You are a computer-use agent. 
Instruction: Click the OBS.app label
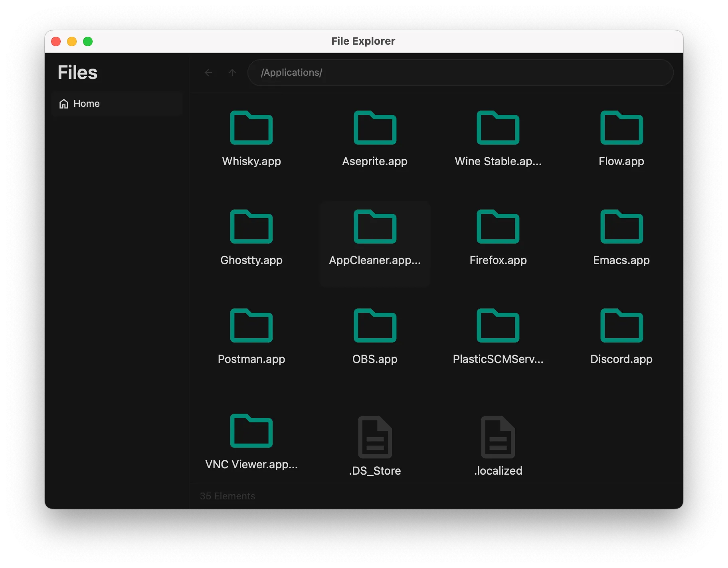pos(375,359)
